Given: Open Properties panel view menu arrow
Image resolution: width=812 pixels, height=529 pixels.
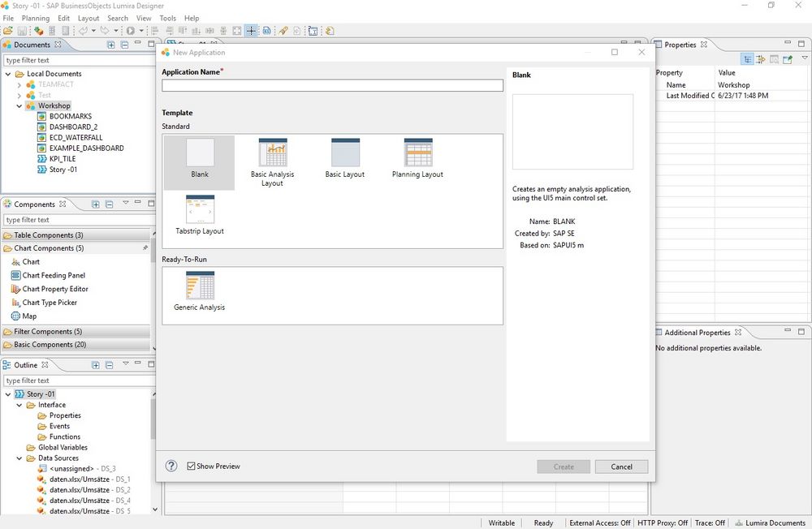Looking at the screenshot, I should pos(804,58).
